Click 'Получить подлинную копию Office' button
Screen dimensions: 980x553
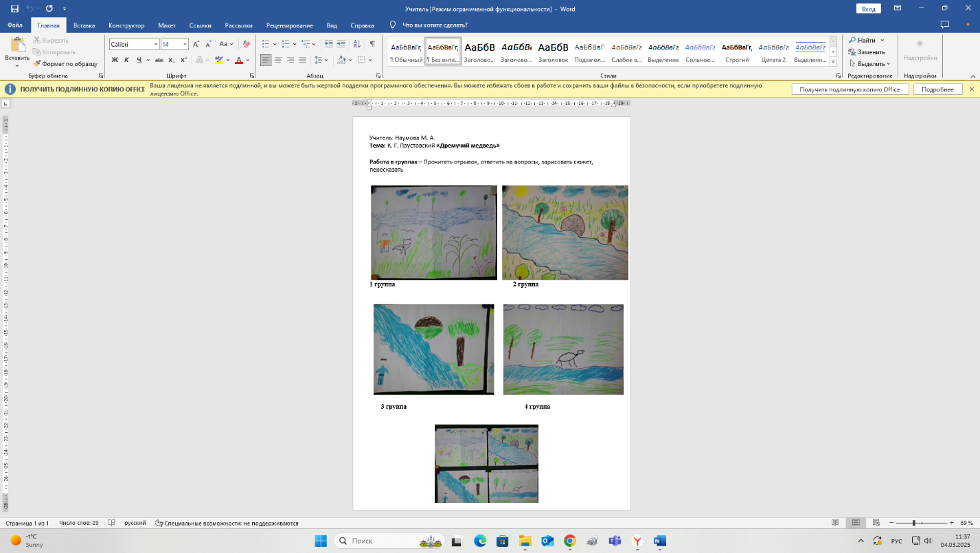click(850, 89)
